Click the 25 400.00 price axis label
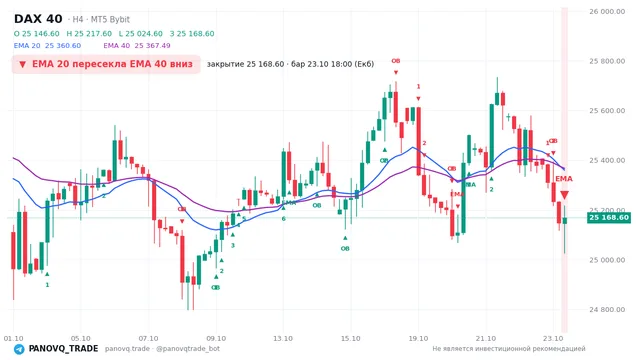Image resolution: width=640 pixels, height=360 pixels. click(x=607, y=160)
